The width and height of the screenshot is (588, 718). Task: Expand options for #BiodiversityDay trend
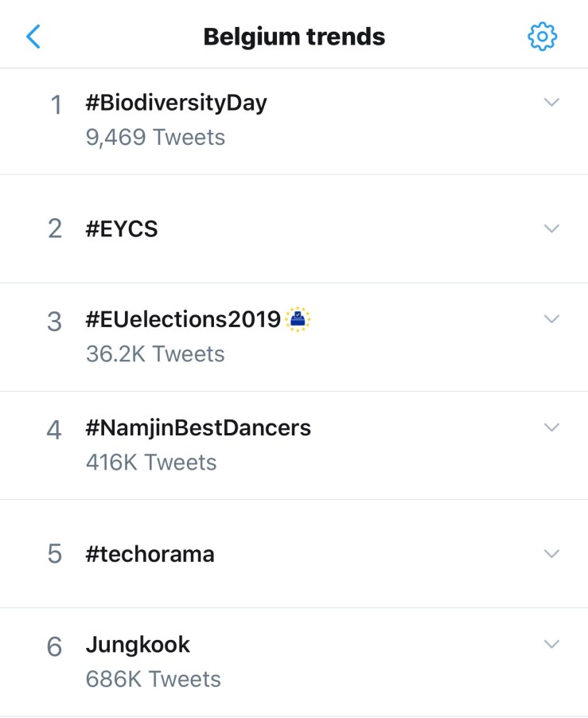point(551,102)
